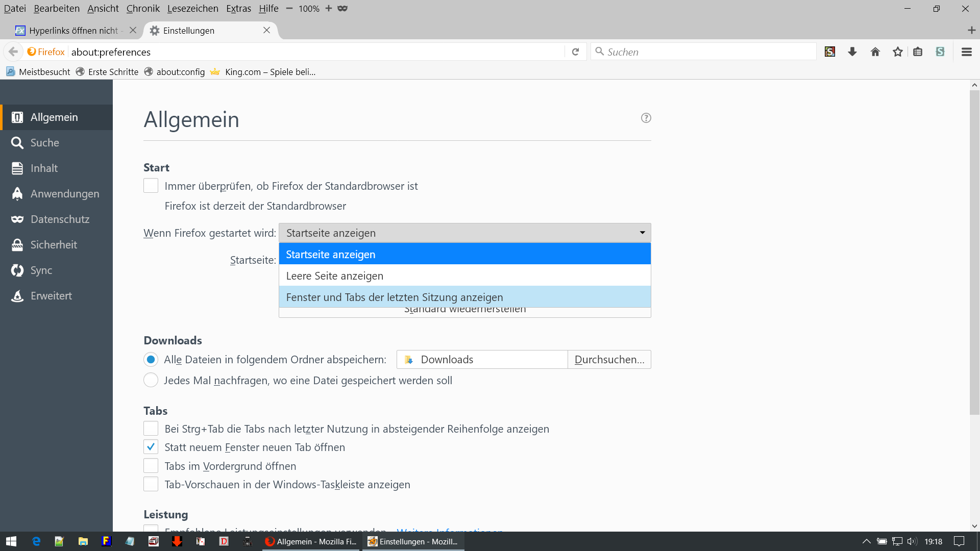
Task: Open the help question mark icon
Action: 646,118
